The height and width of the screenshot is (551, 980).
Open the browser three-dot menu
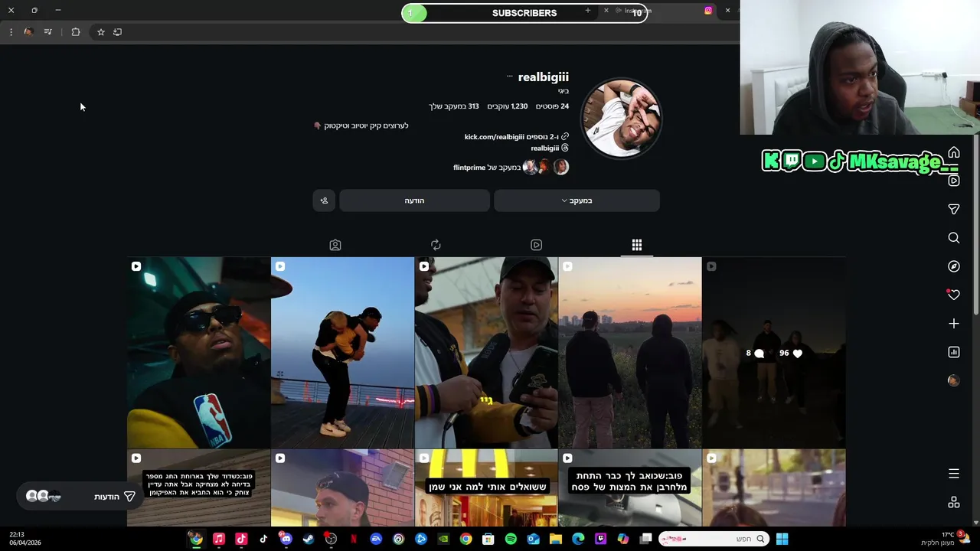[x=11, y=32]
